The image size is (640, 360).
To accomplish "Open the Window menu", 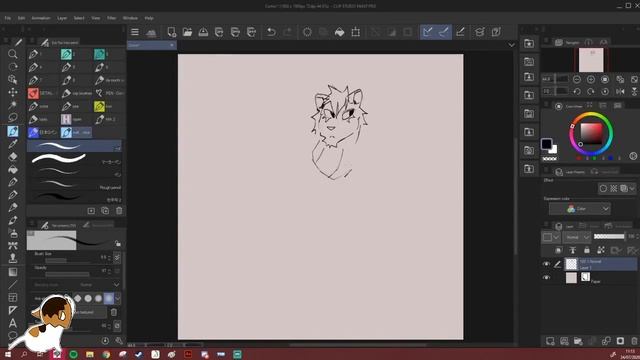I will pyautogui.click(x=130, y=18).
